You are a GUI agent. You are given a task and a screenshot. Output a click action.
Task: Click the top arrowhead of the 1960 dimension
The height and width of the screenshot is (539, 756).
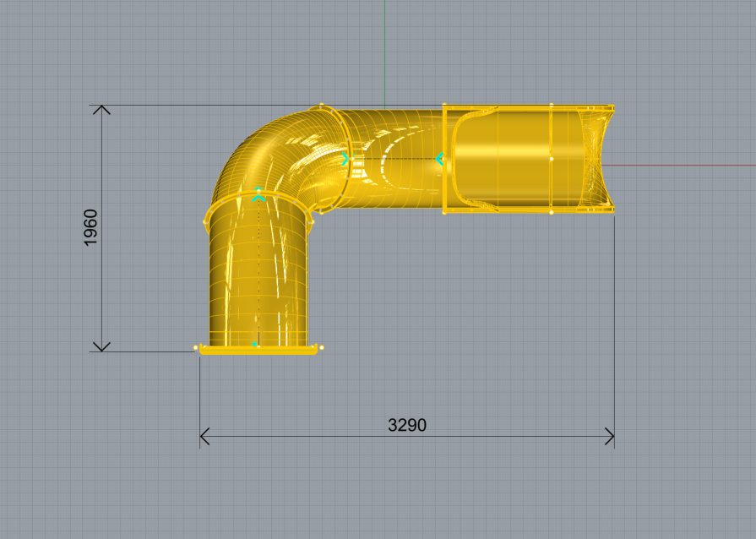101,110
